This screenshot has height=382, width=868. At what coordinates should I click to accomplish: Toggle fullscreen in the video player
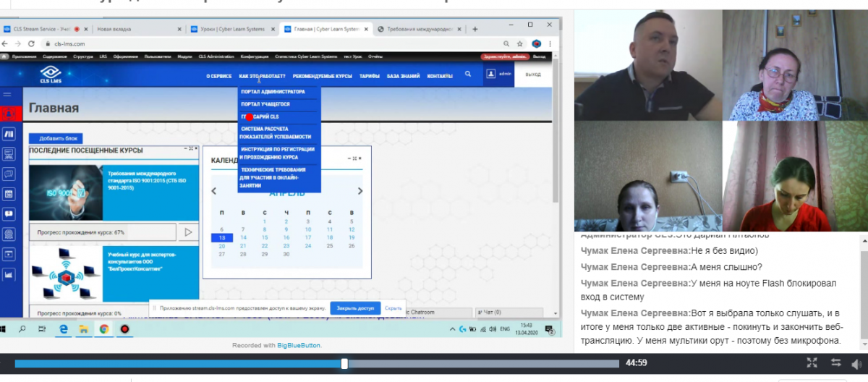click(x=812, y=363)
